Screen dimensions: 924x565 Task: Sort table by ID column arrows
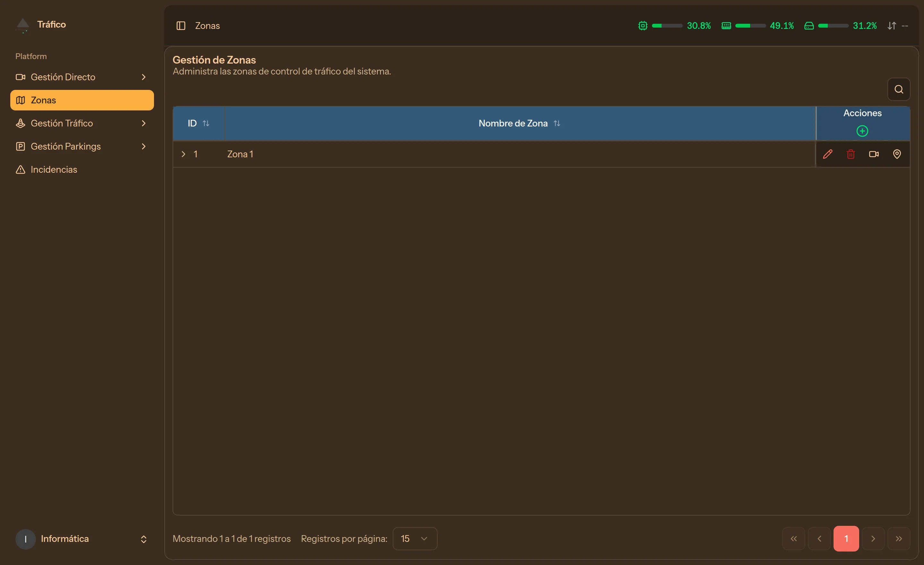[x=206, y=123]
